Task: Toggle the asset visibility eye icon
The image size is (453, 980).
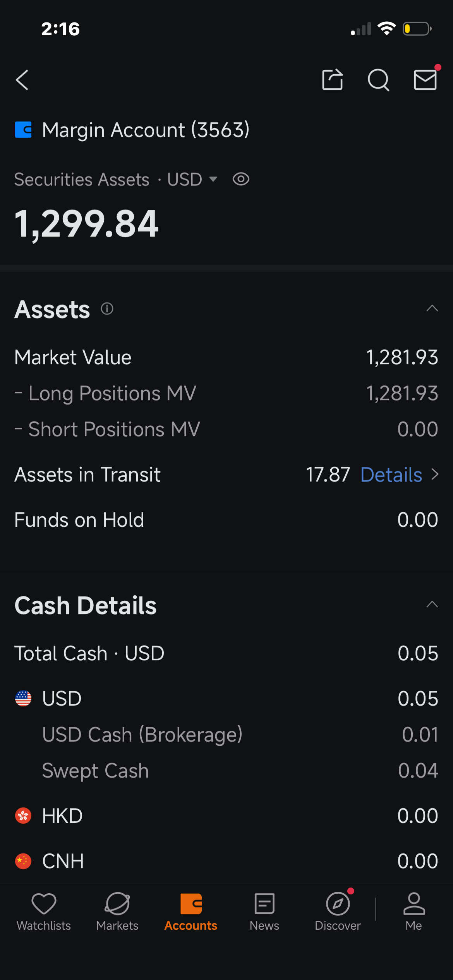Action: tap(241, 179)
